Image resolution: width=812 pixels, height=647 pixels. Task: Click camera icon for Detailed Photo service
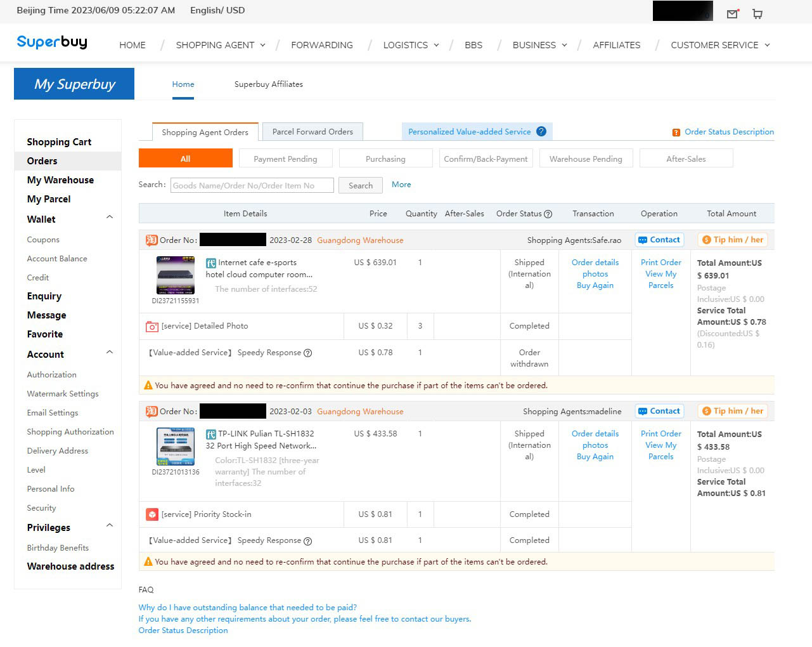click(152, 326)
